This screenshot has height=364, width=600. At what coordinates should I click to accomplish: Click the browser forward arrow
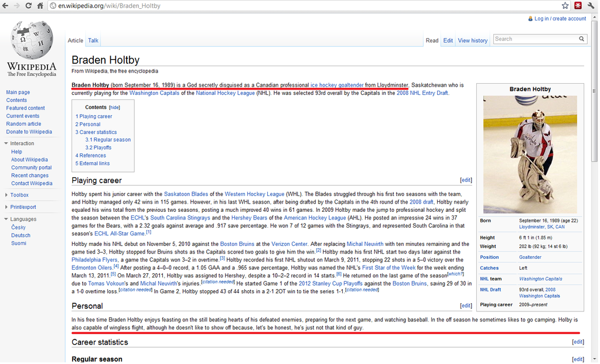(x=16, y=6)
